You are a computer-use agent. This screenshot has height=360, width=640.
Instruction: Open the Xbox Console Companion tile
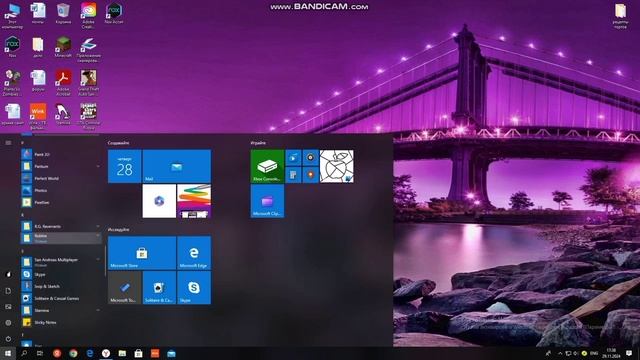pyautogui.click(x=267, y=166)
